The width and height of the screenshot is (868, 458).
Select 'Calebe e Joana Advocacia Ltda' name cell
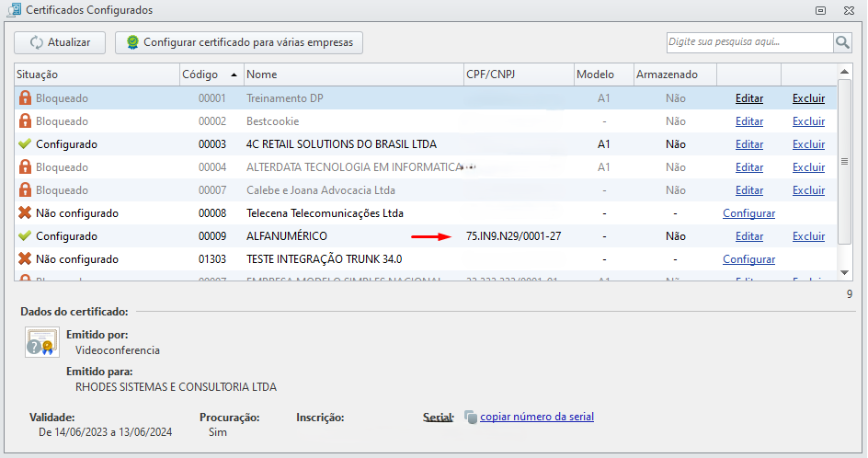[x=321, y=190]
